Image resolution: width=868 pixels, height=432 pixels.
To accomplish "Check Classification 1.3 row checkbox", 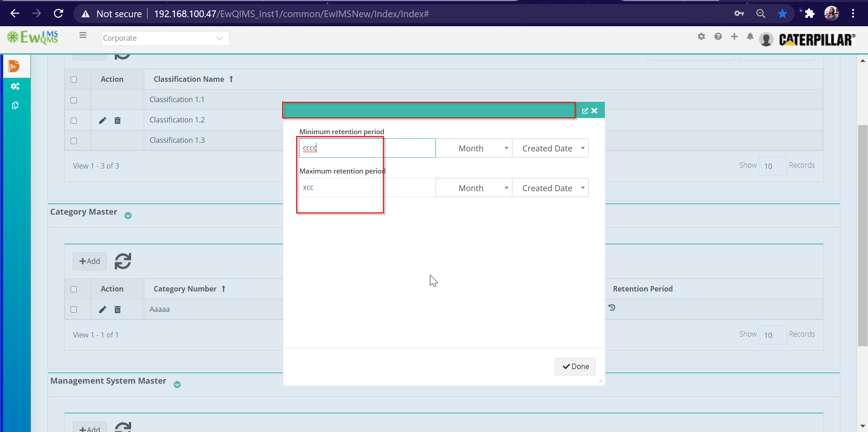I will 74,141.
